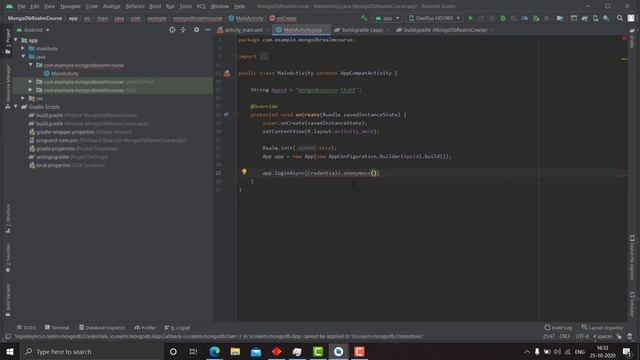Open Windows notification center icon
The image size is (640, 360).
tap(627, 351)
